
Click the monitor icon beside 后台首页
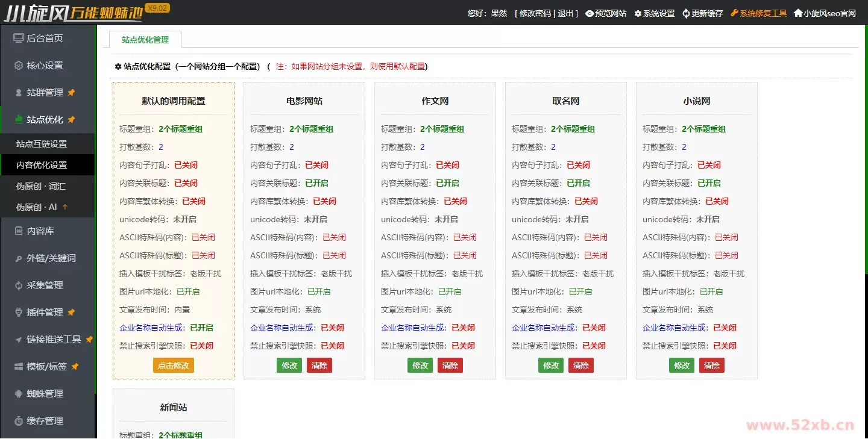click(x=19, y=39)
